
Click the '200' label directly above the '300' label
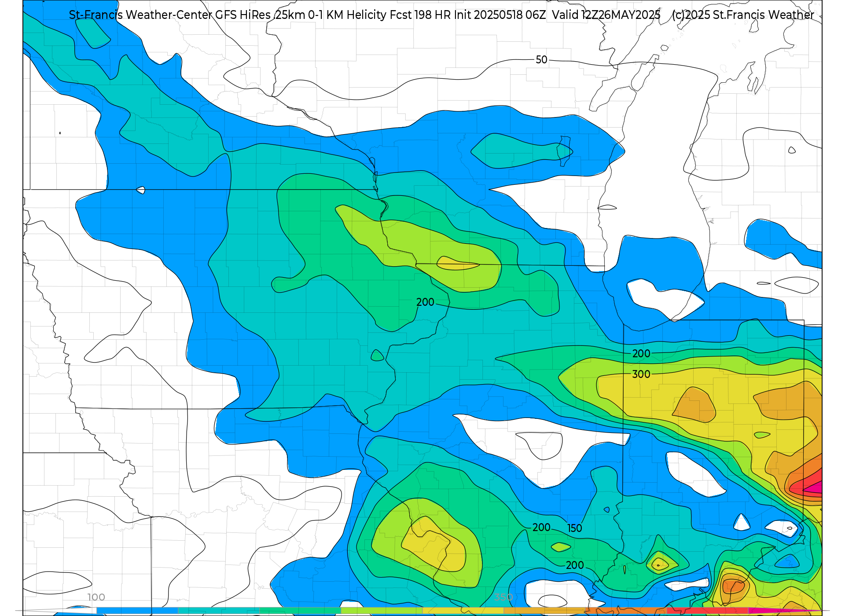(x=641, y=353)
